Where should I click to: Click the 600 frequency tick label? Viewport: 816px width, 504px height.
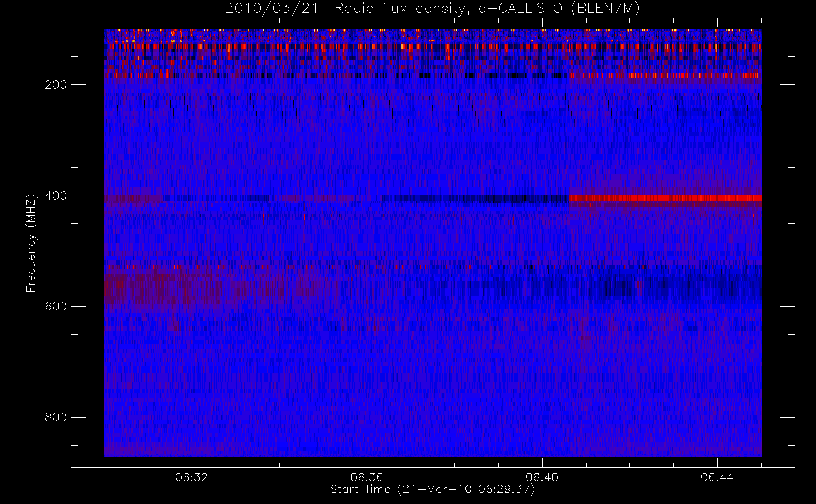(56, 306)
